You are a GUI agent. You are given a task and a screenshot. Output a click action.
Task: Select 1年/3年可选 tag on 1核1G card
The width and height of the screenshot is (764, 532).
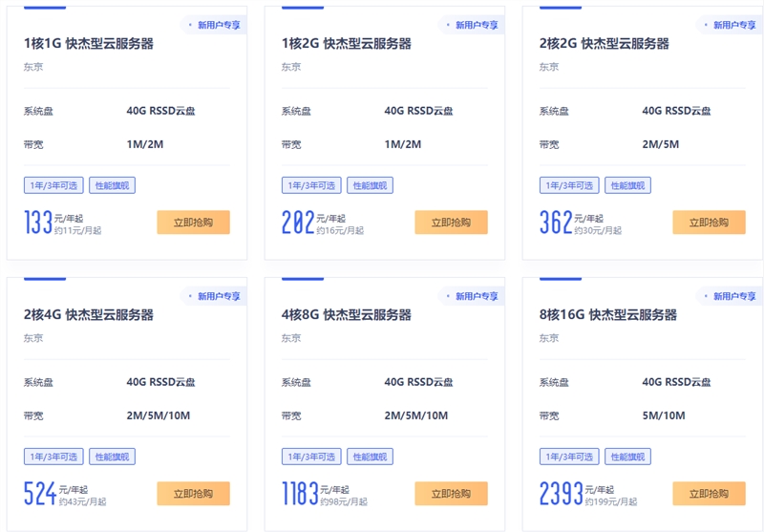pos(53,185)
